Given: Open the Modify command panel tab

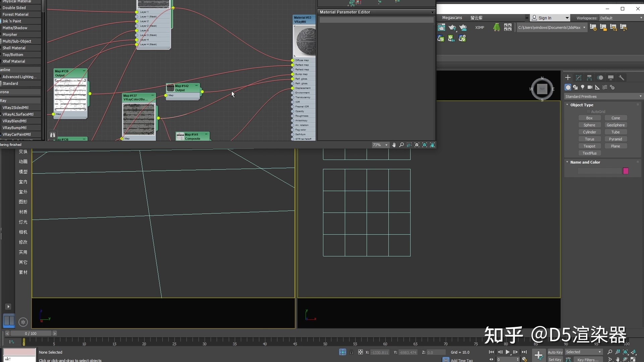Looking at the screenshot, I should (579, 78).
